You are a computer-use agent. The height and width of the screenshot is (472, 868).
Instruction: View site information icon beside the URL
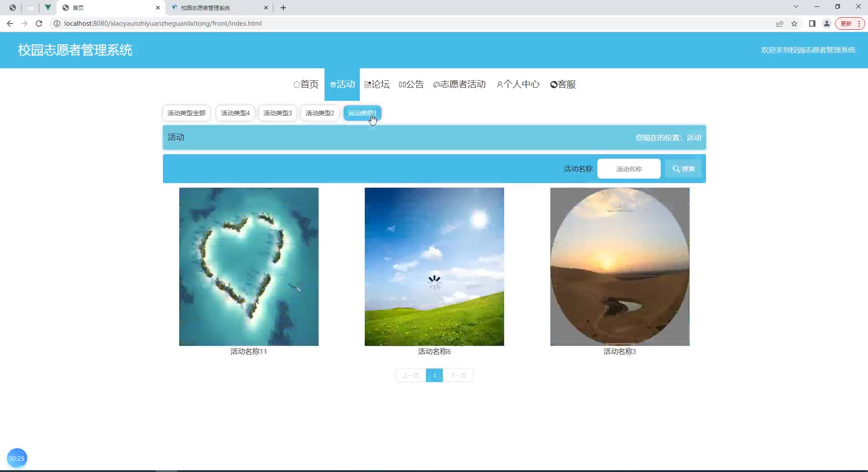(57, 24)
